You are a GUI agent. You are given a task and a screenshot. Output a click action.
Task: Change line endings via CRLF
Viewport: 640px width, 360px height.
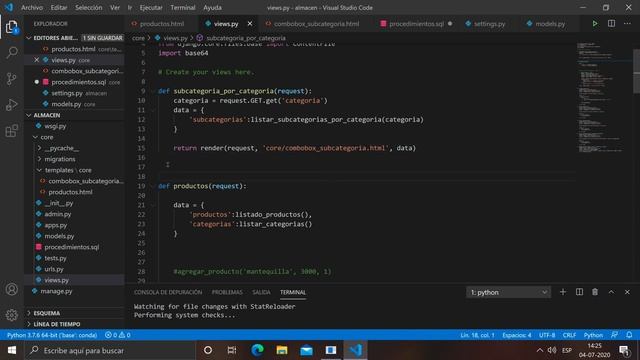569,335
